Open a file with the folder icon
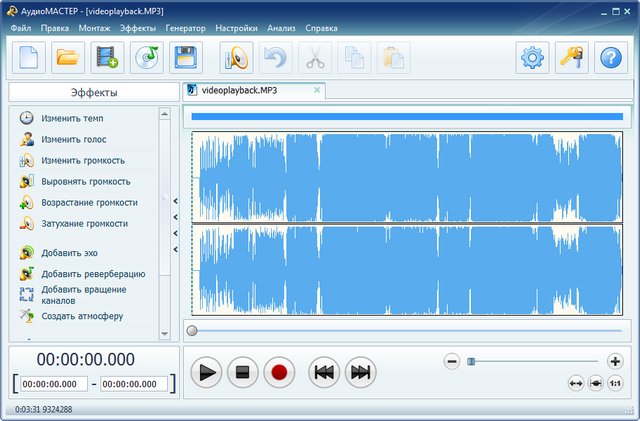Screen dimensions: 640x421 pyautogui.click(x=67, y=58)
